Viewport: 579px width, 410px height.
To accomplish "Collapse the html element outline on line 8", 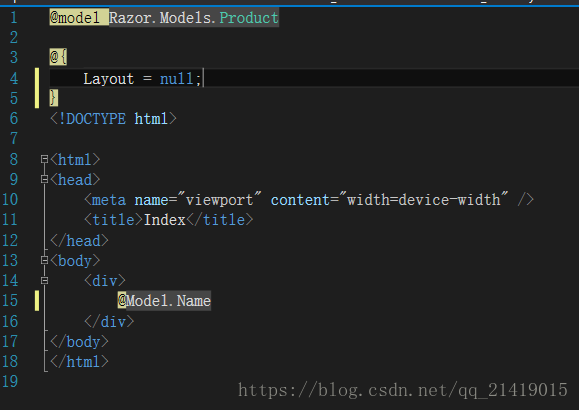I will tap(44, 159).
